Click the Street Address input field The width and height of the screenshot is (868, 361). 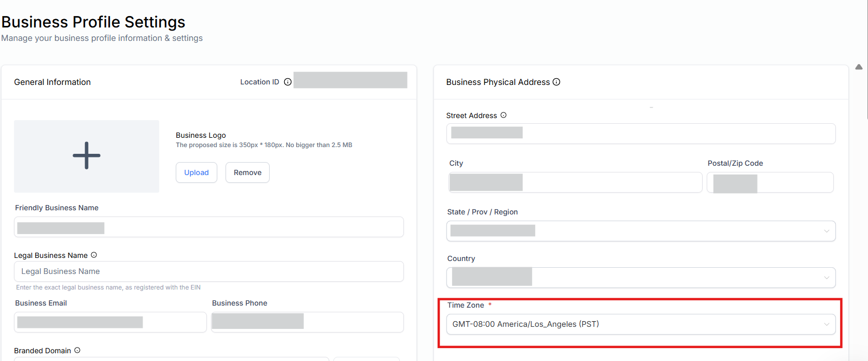point(640,134)
